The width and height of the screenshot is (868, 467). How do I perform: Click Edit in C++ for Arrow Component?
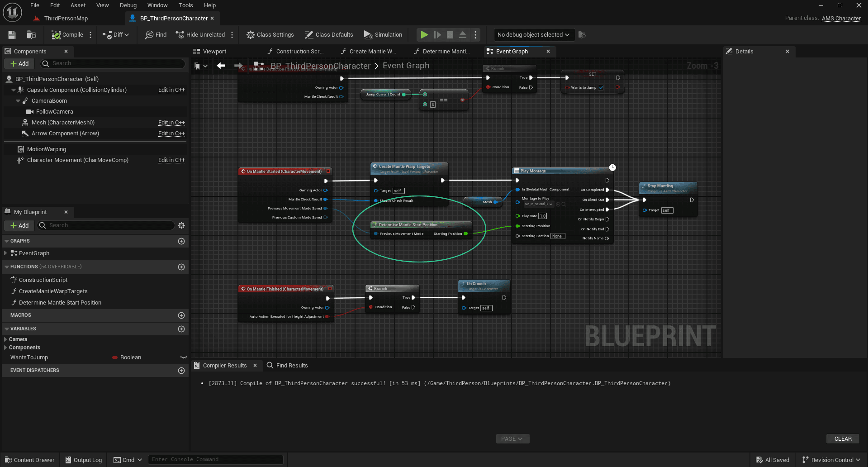pos(171,133)
